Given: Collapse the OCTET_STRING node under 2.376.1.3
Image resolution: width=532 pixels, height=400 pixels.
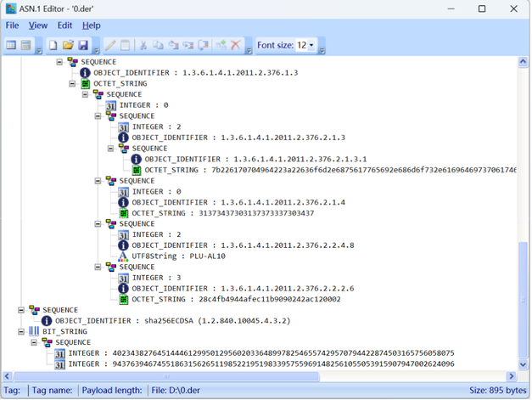Looking at the screenshot, I should point(73,84).
